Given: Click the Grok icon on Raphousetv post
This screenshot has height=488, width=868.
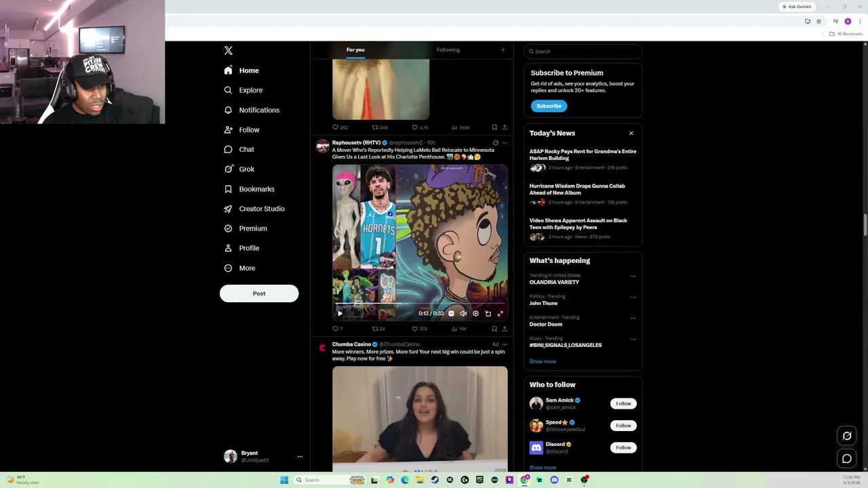Looking at the screenshot, I should pos(496,143).
